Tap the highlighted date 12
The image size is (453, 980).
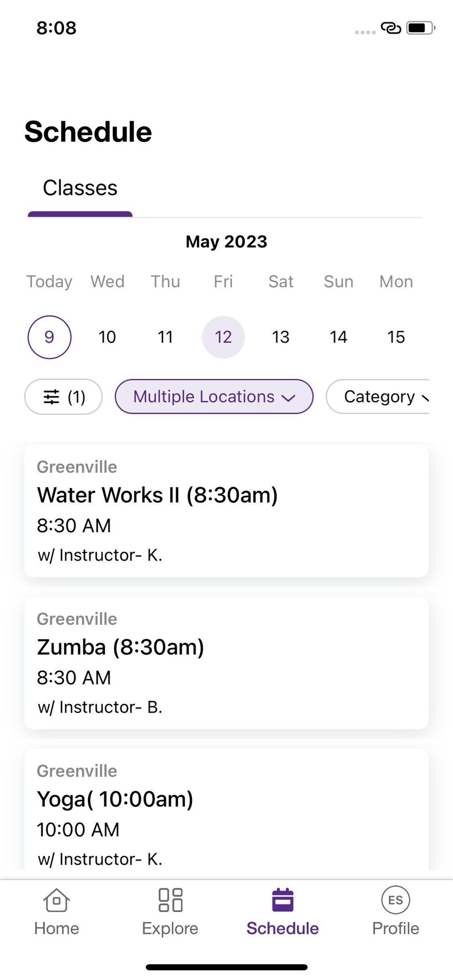pyautogui.click(x=223, y=337)
